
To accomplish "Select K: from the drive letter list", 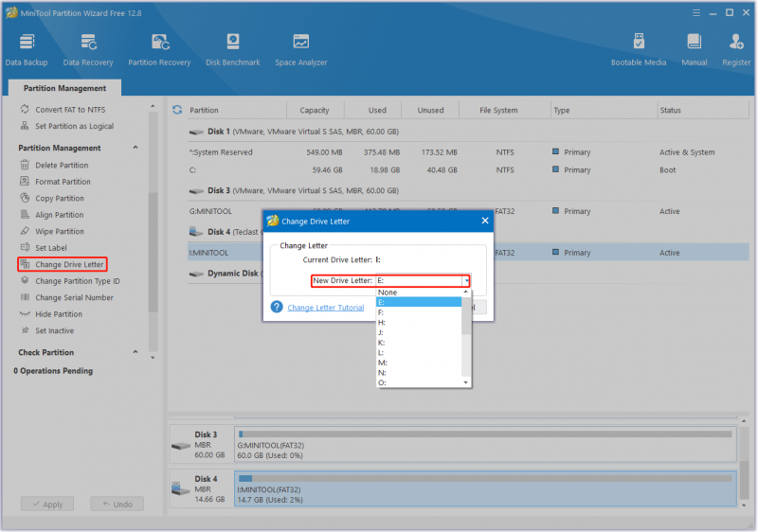I will click(419, 343).
